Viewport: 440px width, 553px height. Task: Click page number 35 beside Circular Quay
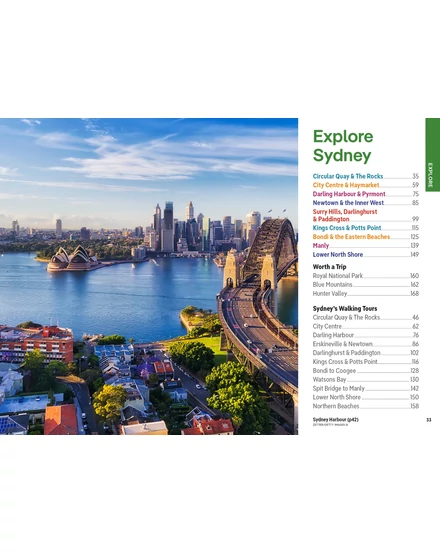pos(416,176)
